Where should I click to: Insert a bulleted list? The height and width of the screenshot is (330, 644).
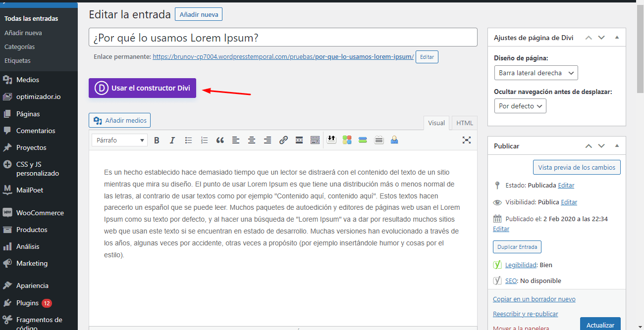click(188, 140)
